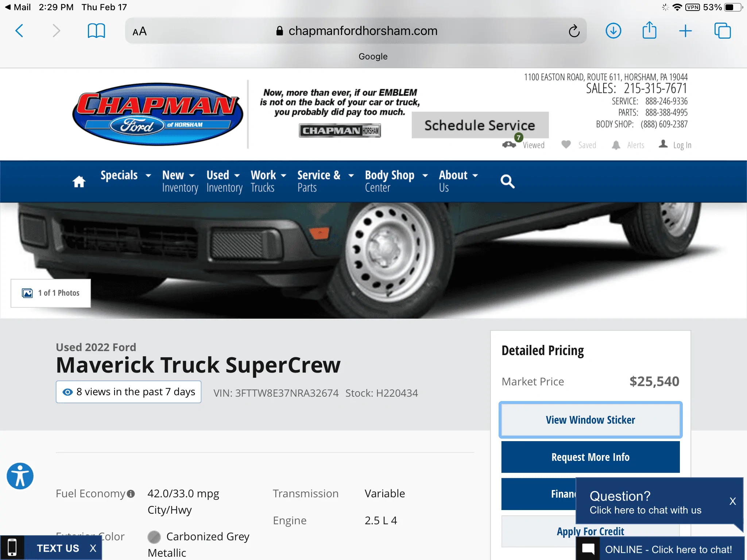Call sales number 215-315-7671
Viewport: 747px width, 560px height.
655,88
